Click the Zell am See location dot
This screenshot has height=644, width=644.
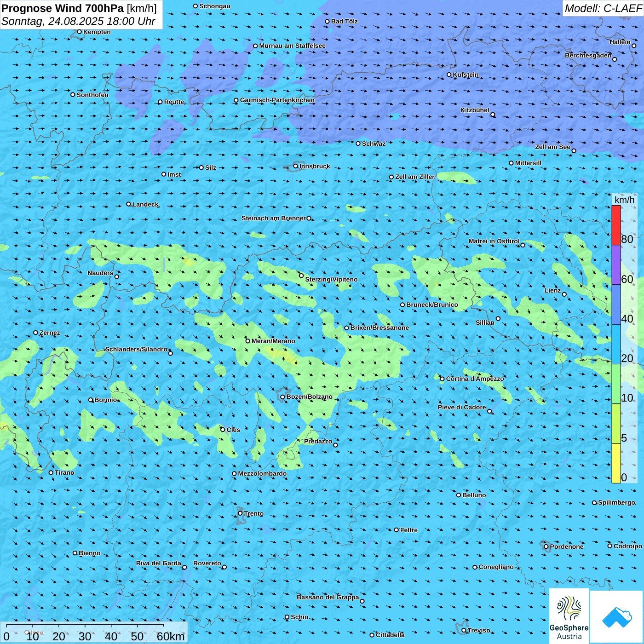click(574, 151)
